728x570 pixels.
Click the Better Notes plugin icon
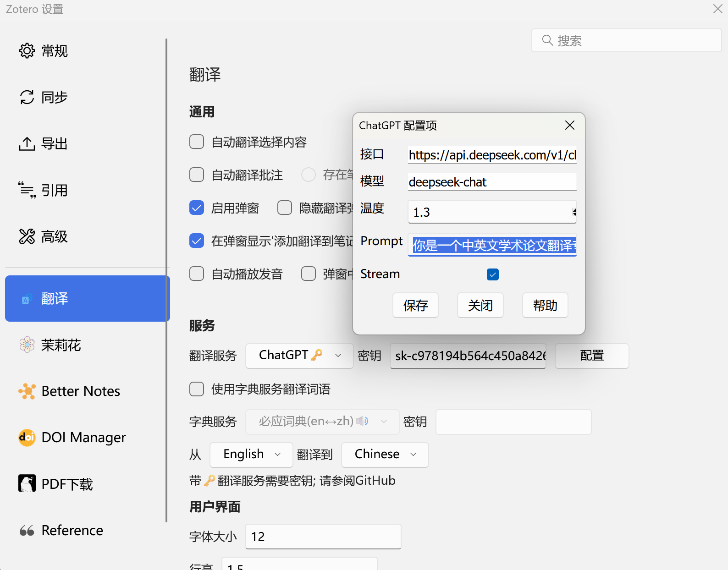click(27, 391)
